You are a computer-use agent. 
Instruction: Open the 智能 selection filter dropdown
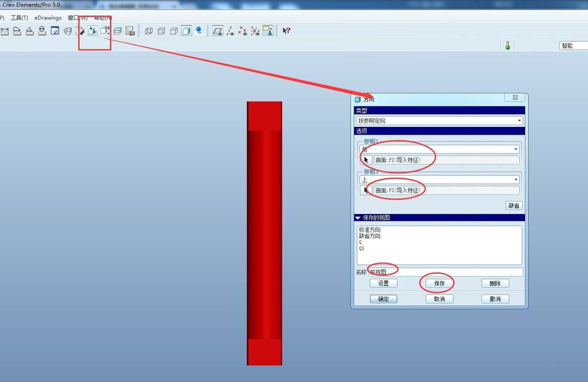pyautogui.click(x=573, y=46)
